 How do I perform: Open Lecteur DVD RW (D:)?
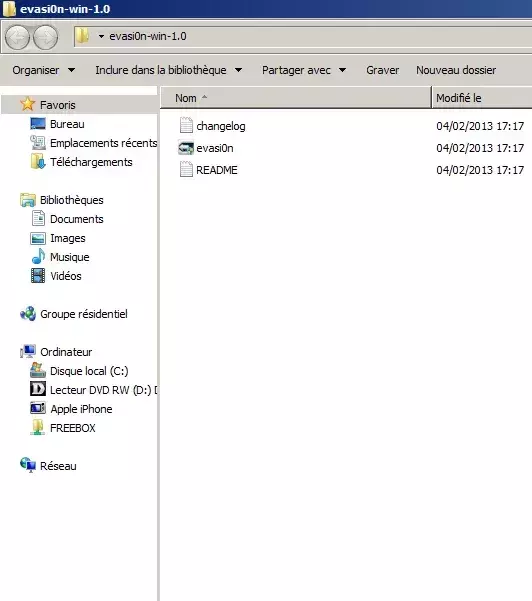103,390
